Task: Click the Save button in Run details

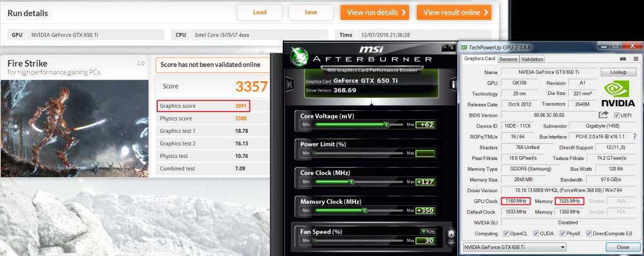Action: (311, 12)
